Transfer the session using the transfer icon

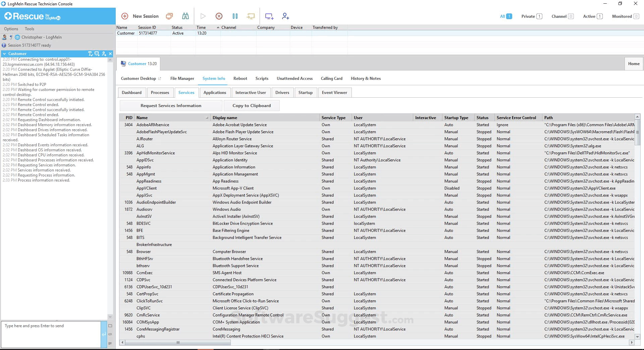click(251, 16)
